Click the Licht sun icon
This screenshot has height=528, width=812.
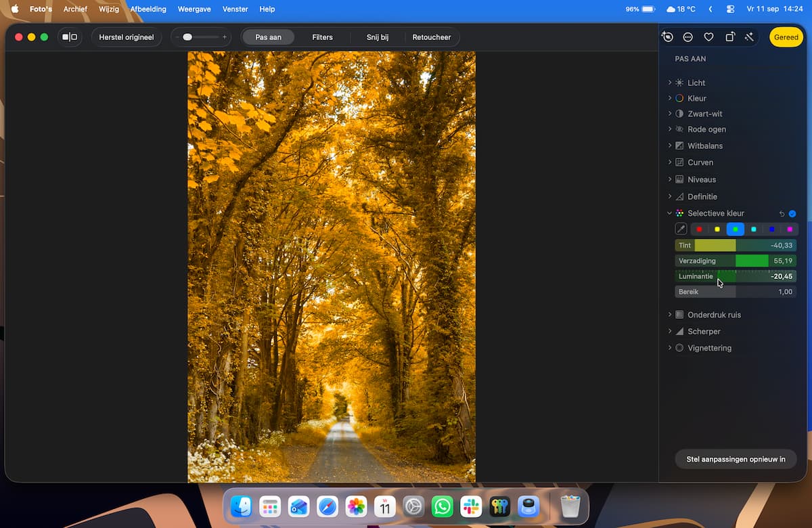coord(679,83)
